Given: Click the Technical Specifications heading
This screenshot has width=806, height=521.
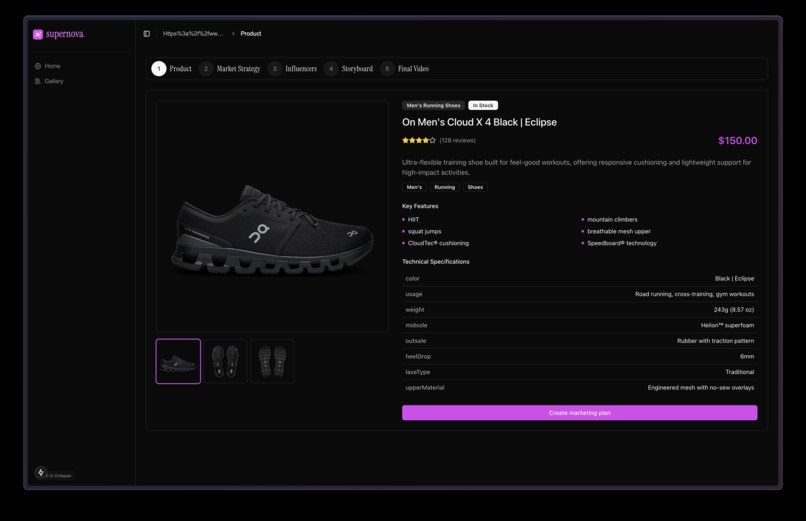Looking at the screenshot, I should [435, 262].
